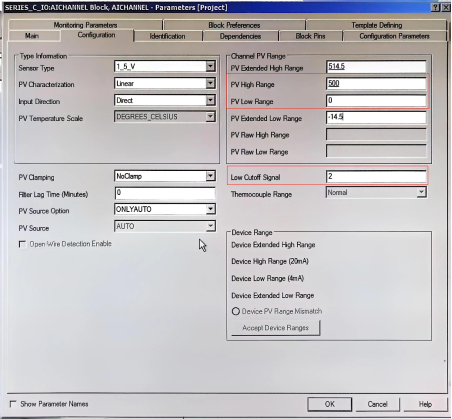The width and height of the screenshot is (452, 419).
Task: Click the Accept Device Ranges button
Action: pos(275,328)
